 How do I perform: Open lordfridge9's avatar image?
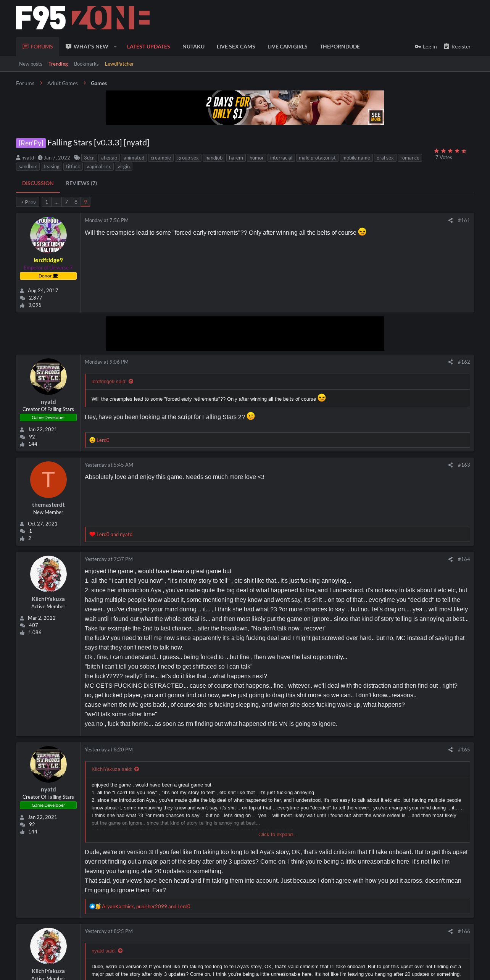(x=48, y=235)
